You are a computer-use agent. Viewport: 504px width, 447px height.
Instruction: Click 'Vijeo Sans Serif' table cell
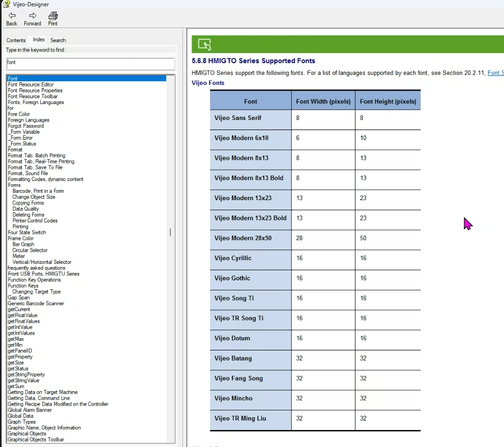(251, 119)
